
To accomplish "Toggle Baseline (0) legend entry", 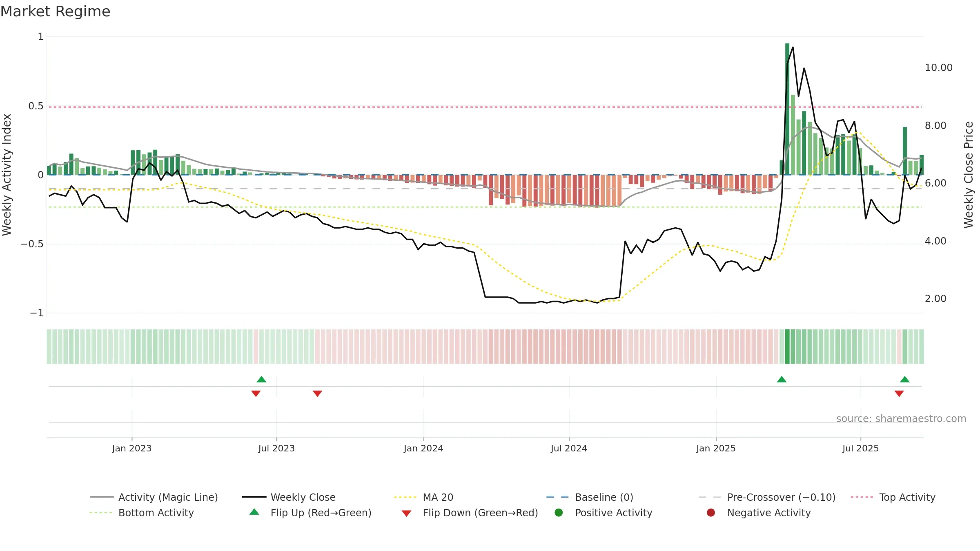I will click(590, 497).
